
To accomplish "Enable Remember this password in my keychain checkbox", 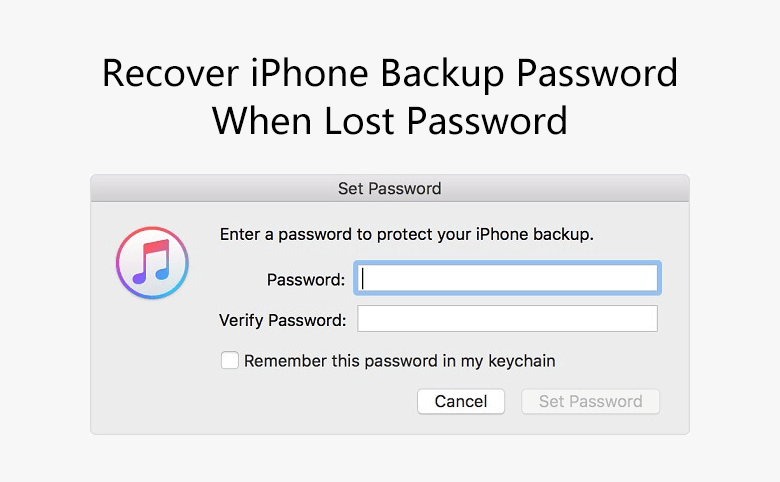I will tap(230, 360).
